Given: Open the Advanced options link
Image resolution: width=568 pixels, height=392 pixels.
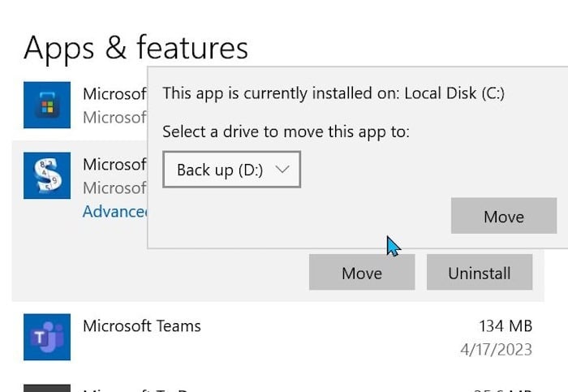Looking at the screenshot, I should click(115, 212).
